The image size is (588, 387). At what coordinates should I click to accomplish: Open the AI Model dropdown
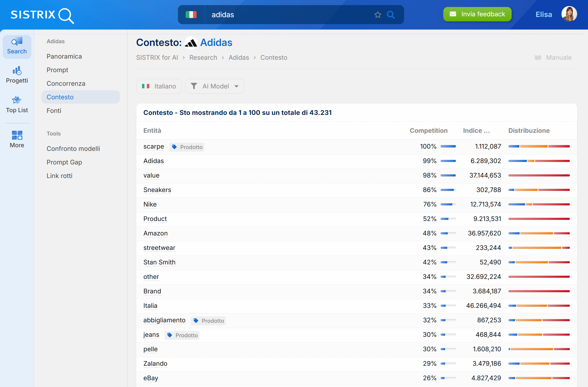click(214, 86)
